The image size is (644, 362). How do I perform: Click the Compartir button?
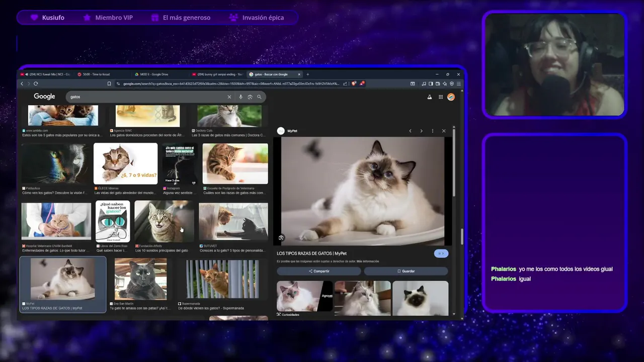(x=319, y=271)
